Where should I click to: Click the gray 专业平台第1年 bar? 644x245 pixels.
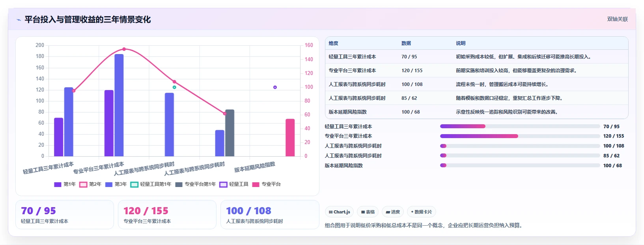point(230,133)
